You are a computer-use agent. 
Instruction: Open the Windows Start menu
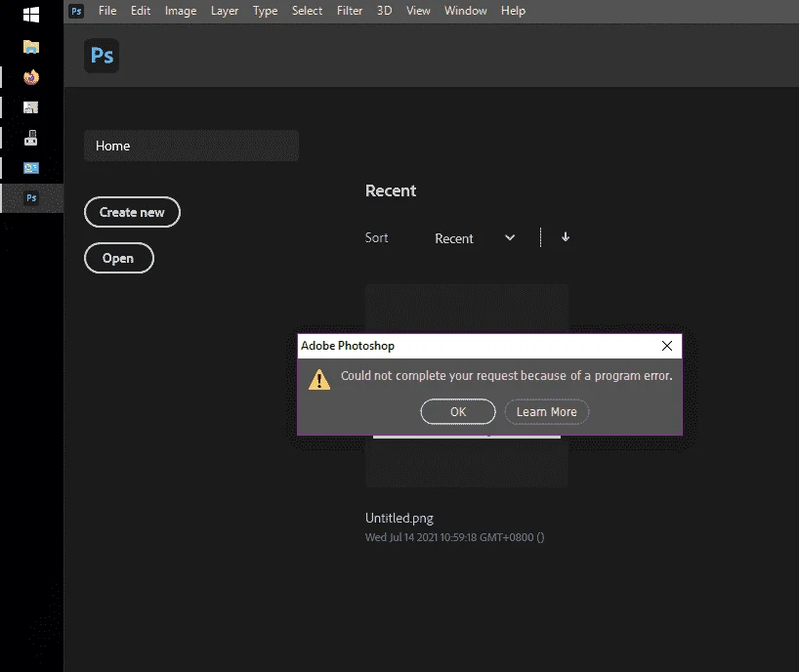coord(31,15)
